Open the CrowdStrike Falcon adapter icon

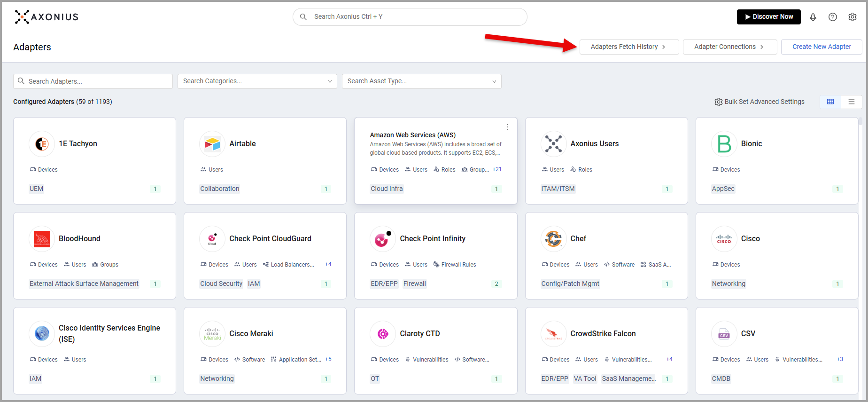pos(553,334)
